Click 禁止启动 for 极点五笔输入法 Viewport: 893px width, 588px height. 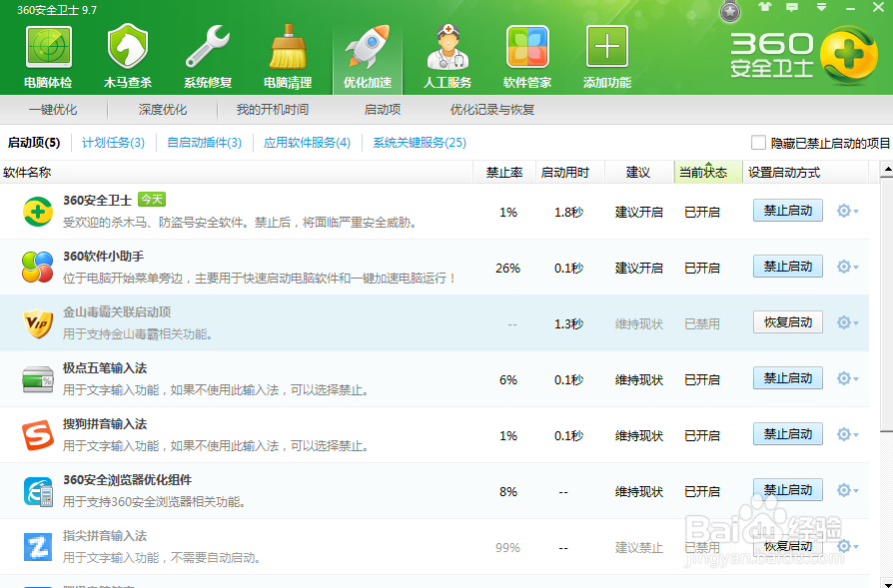(x=788, y=378)
